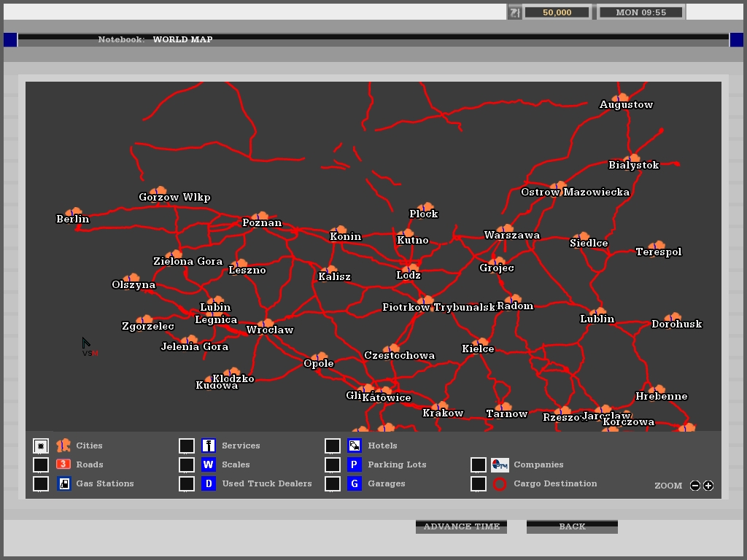Viewport: 747px width, 560px height.
Task: Click the zoom in plus icon
Action: click(708, 486)
